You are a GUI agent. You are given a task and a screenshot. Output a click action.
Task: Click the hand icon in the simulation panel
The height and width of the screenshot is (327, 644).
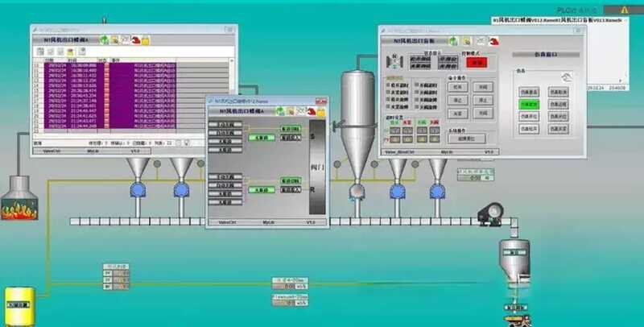[x=568, y=77]
